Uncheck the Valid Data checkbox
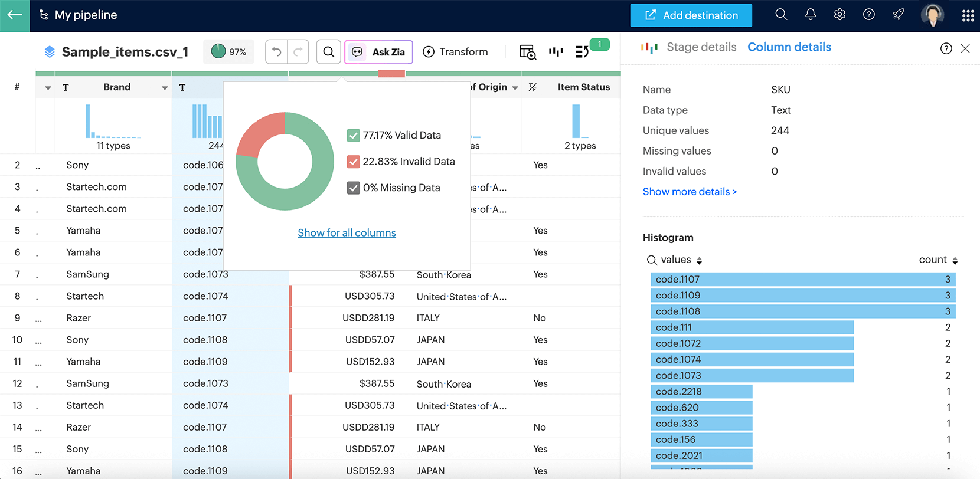This screenshot has height=479, width=980. (x=353, y=136)
